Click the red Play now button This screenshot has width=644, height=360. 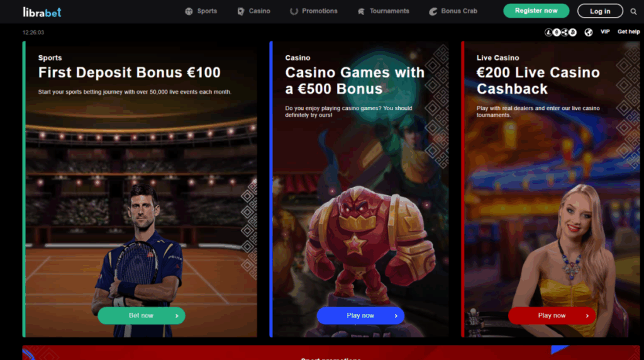pos(552,315)
